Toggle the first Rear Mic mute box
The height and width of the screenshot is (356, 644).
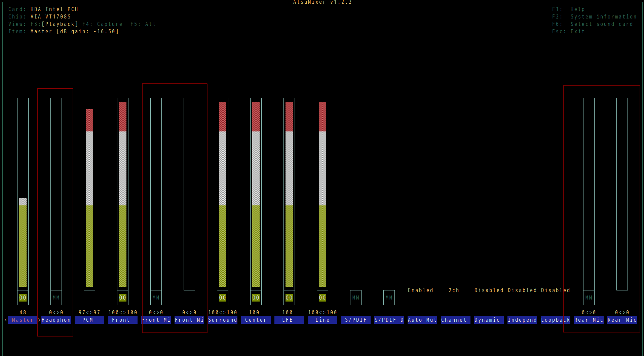click(589, 298)
